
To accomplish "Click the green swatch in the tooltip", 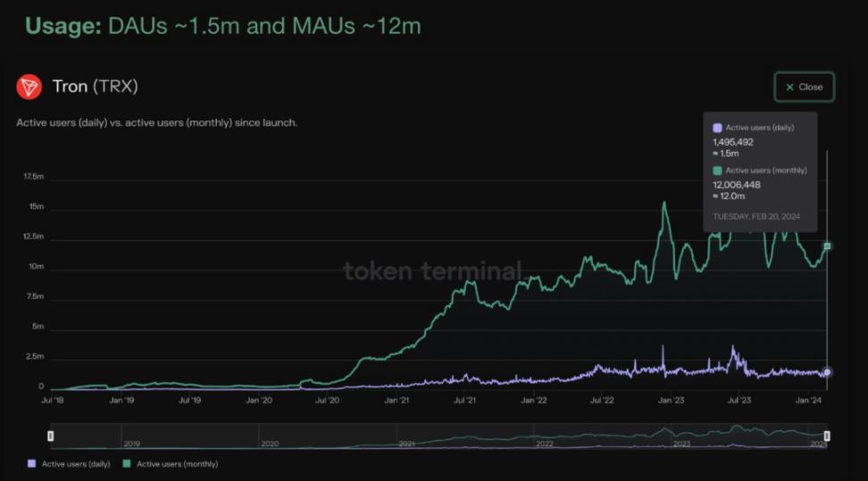I will pos(717,170).
